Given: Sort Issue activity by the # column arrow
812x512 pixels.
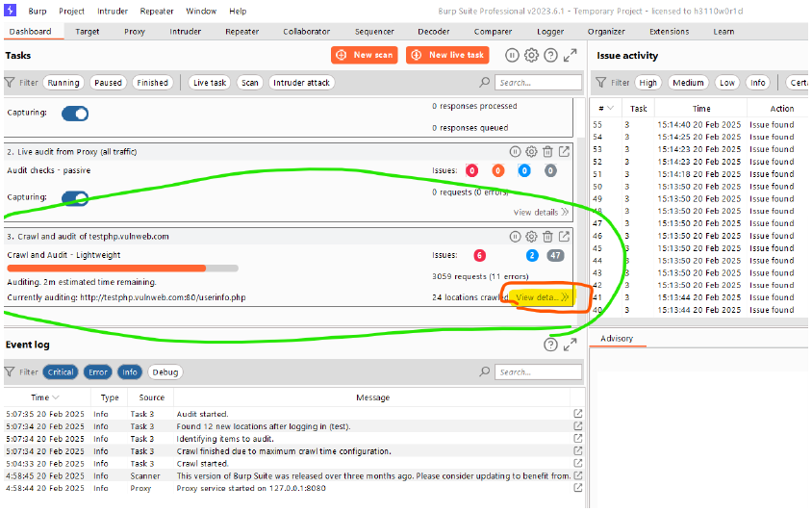Looking at the screenshot, I should [x=610, y=109].
